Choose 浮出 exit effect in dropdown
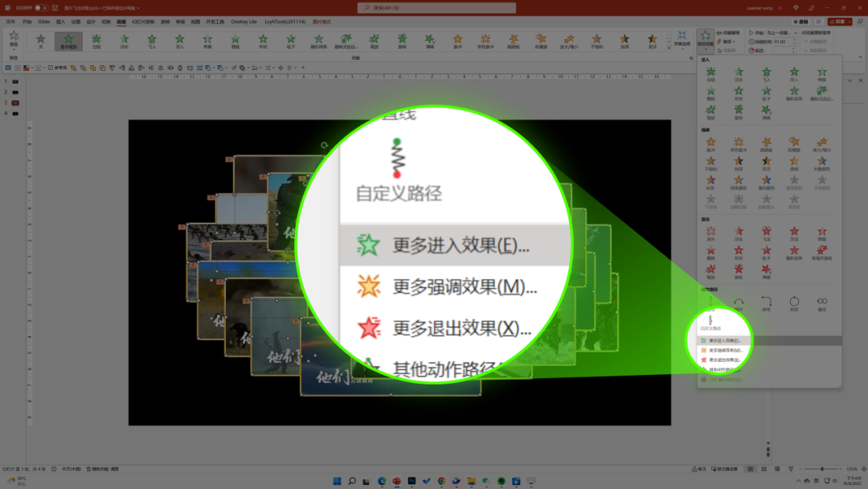Image resolution: width=868 pixels, height=489 pixels. point(794,234)
